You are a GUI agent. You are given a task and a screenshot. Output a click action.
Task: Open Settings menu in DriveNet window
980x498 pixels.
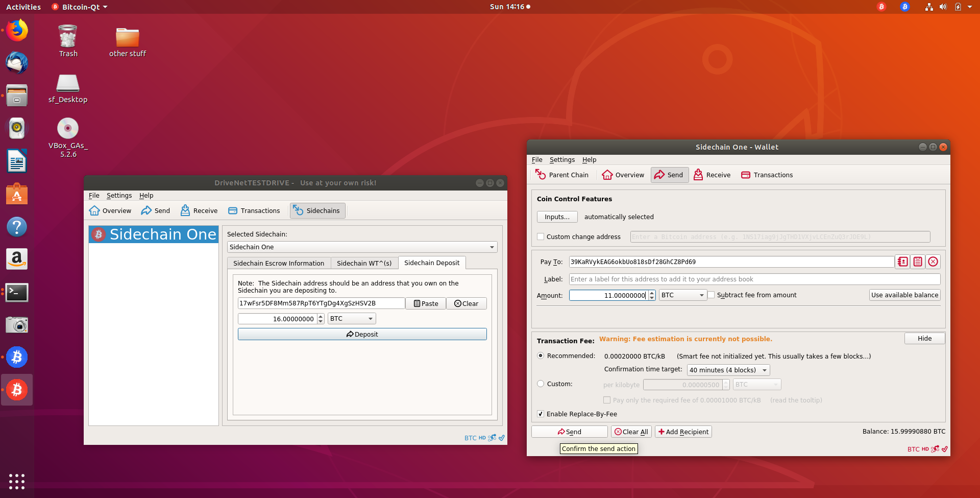(x=119, y=195)
